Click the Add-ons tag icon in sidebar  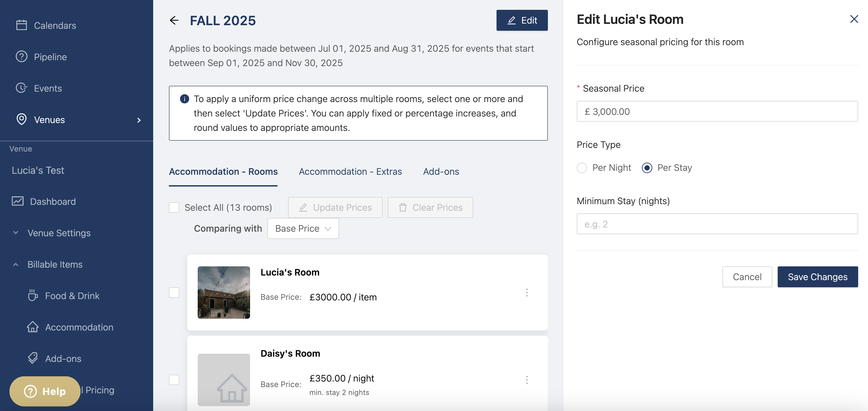tap(33, 358)
